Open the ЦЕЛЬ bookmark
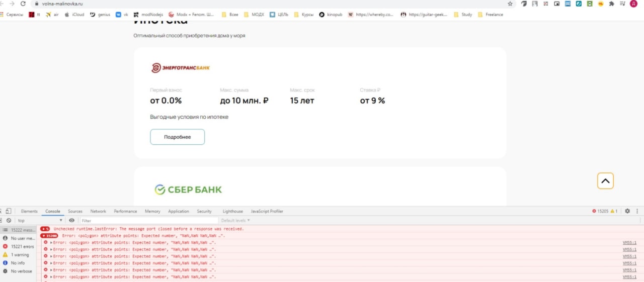This screenshot has width=644, height=282. [x=279, y=15]
